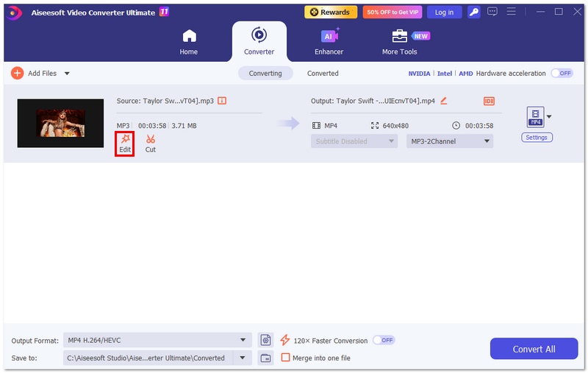Open the Output Format MP4 H.264/HEVC dropdown
The width and height of the screenshot is (588, 373).
(157, 341)
